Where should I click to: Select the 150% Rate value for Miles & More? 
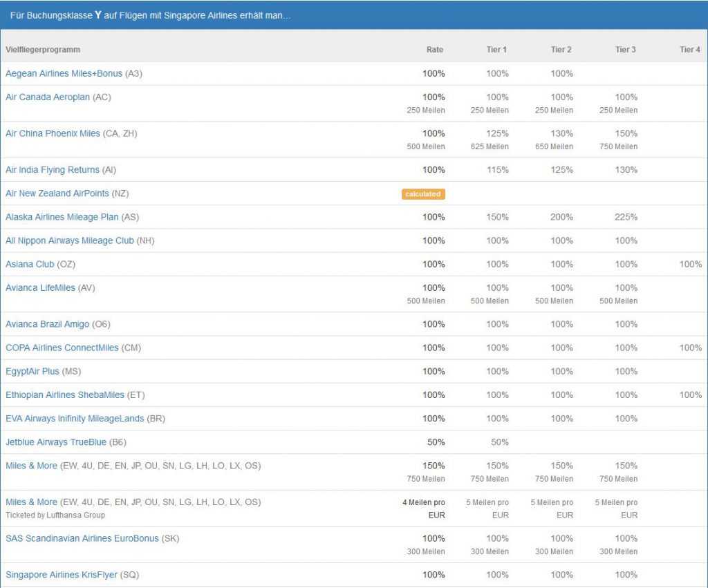[434, 466]
